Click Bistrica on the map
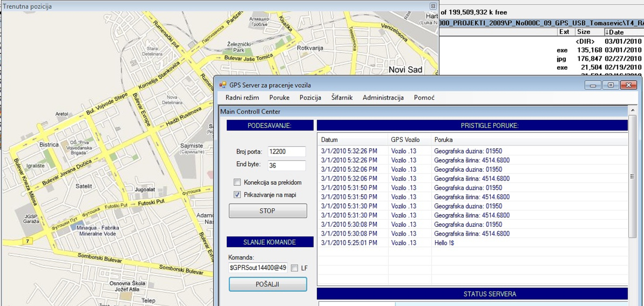The height and width of the screenshot is (306, 644). [49, 145]
